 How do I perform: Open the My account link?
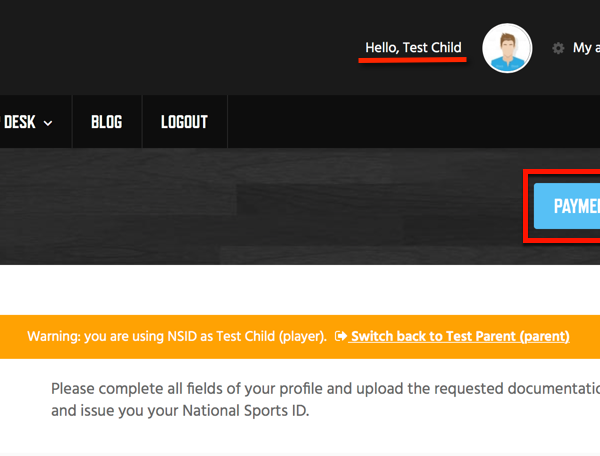[586, 48]
